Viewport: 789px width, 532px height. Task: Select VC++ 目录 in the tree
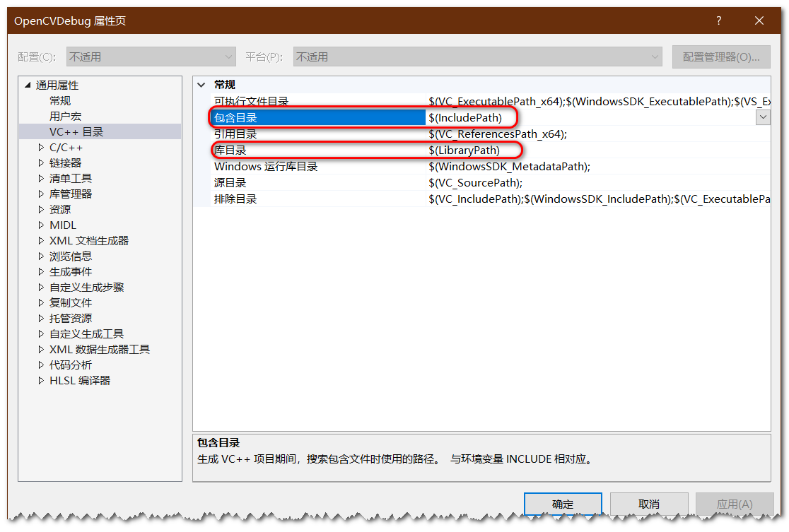point(76,131)
